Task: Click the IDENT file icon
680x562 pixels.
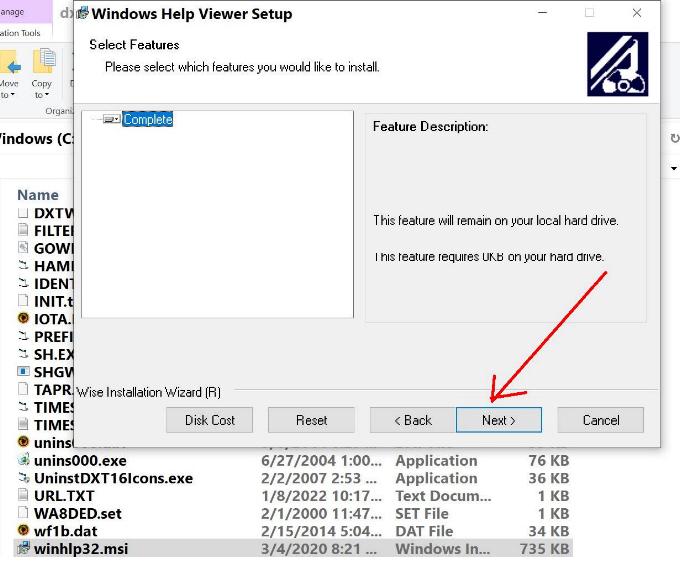Action: click(x=23, y=283)
